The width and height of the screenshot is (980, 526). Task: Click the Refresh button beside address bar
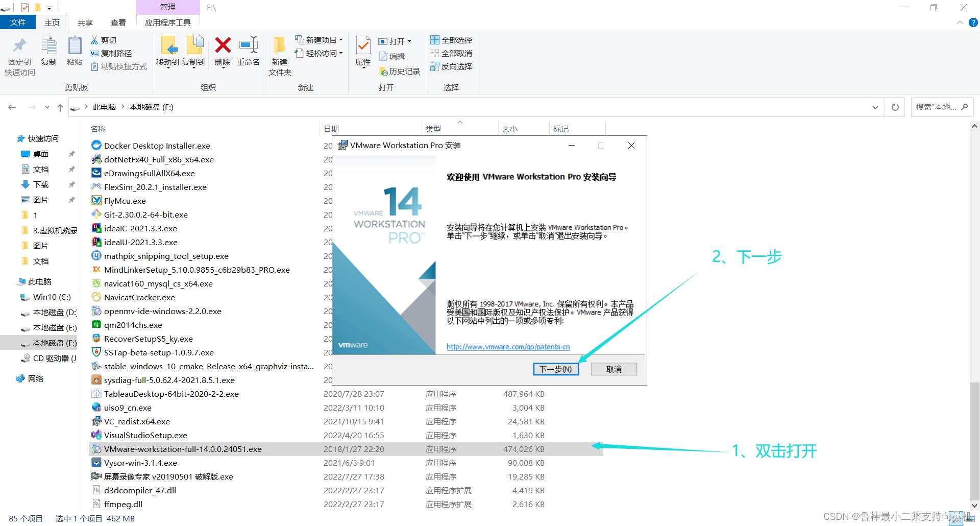click(895, 107)
